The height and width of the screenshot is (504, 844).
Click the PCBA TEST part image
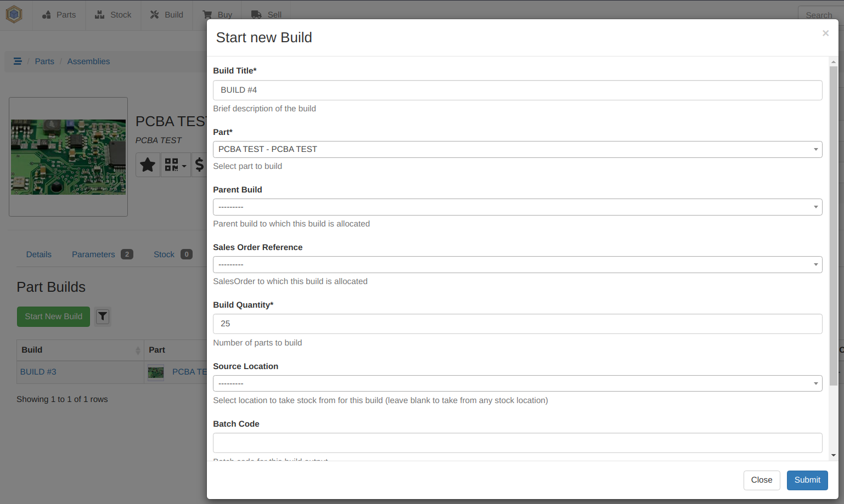(68, 157)
